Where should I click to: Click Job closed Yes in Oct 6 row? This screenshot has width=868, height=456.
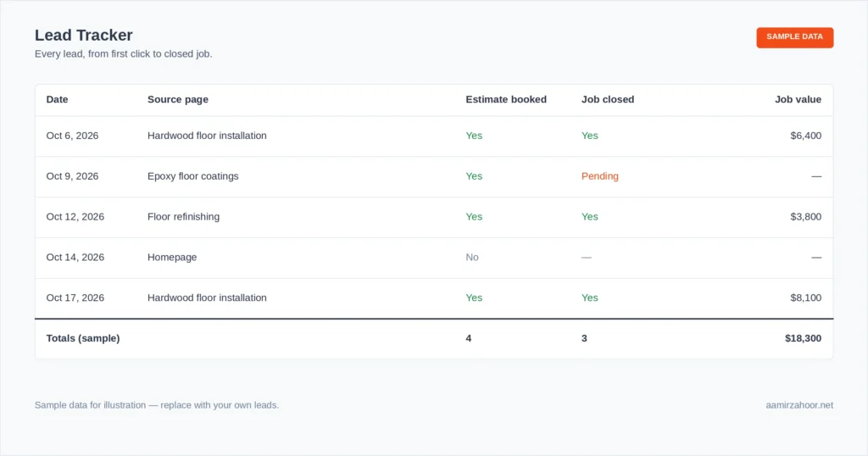point(590,136)
